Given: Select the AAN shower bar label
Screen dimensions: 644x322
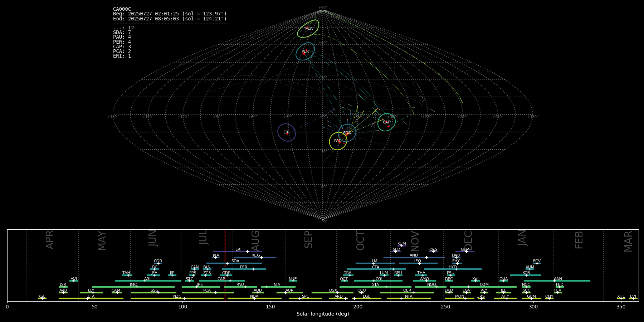Looking at the screenshot, I should [x=558, y=279].
